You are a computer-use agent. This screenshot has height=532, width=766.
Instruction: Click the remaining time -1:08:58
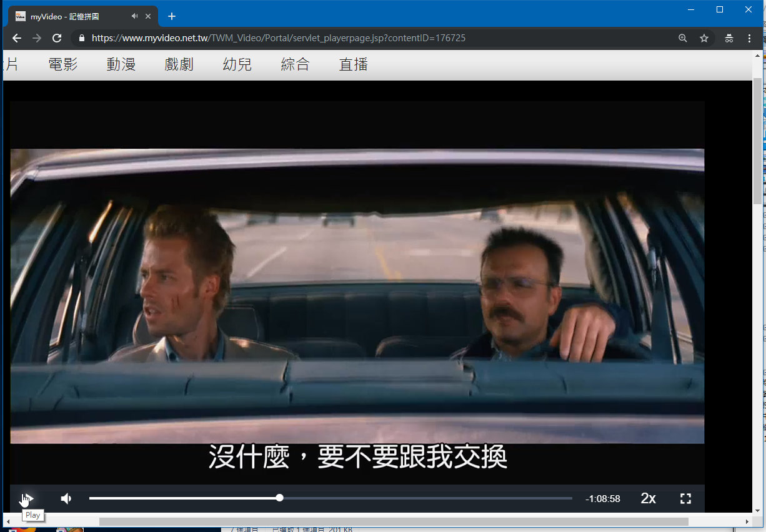(603, 499)
